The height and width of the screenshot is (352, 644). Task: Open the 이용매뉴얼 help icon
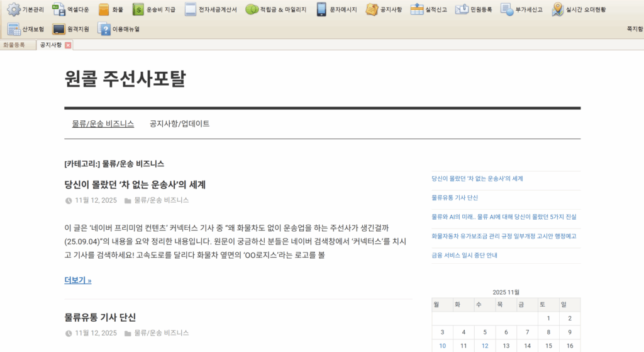[104, 29]
